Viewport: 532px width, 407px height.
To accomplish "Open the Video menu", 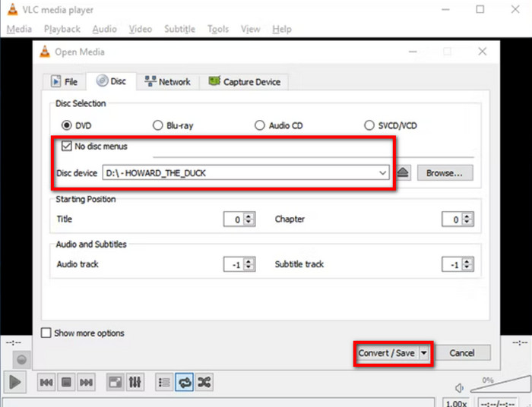I will coord(141,29).
